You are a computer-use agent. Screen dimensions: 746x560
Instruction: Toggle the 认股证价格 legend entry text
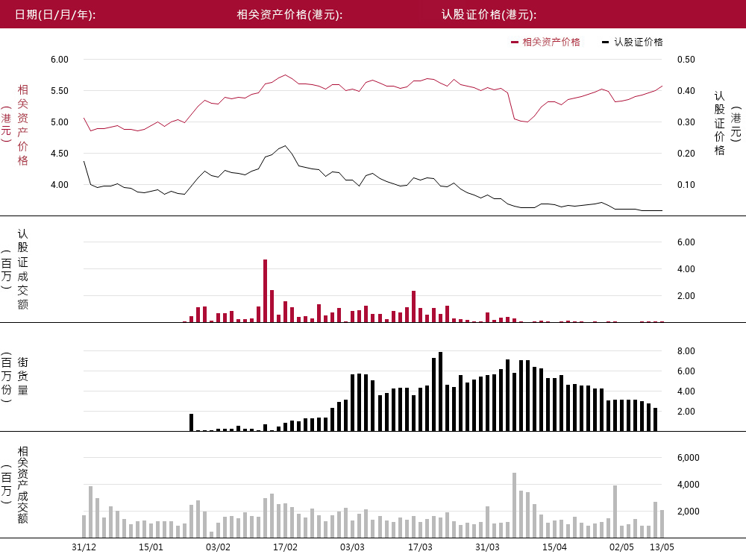click(639, 42)
